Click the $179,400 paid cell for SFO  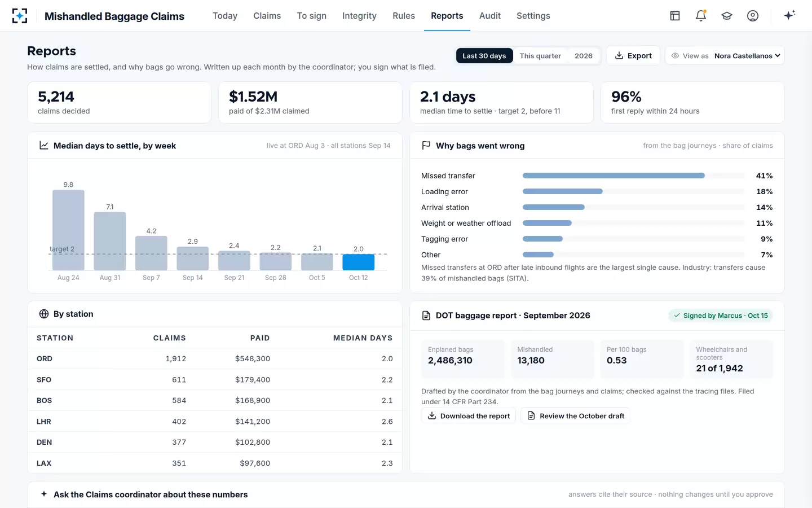[253, 380]
